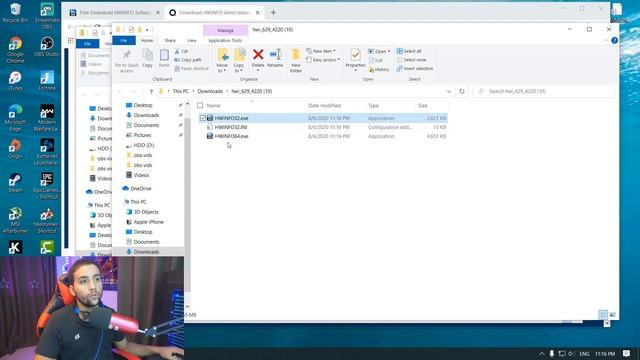Open OBS Studio desktop icon

(x=47, y=47)
